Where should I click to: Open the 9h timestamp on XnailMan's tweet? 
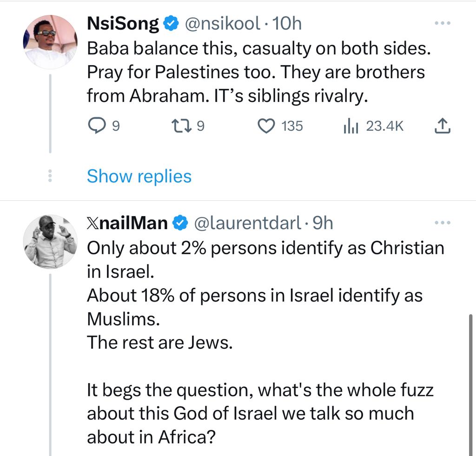(x=323, y=224)
